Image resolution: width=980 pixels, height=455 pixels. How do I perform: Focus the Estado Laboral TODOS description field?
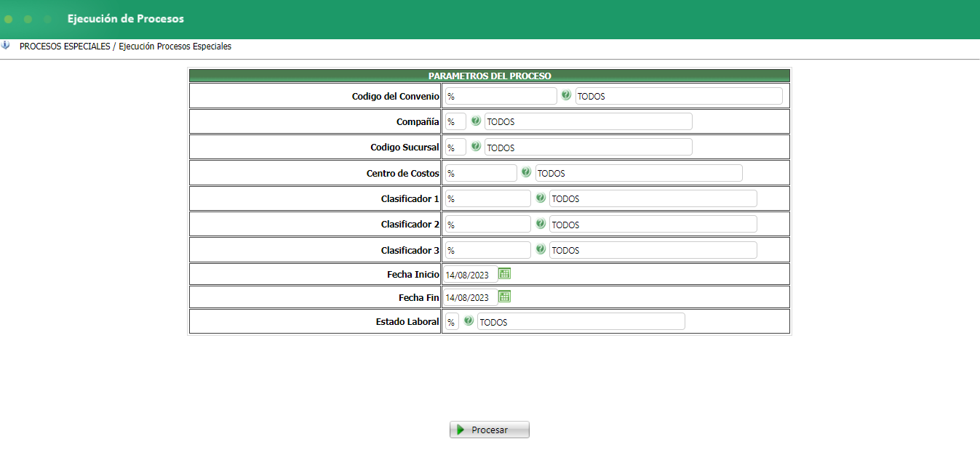(581, 321)
